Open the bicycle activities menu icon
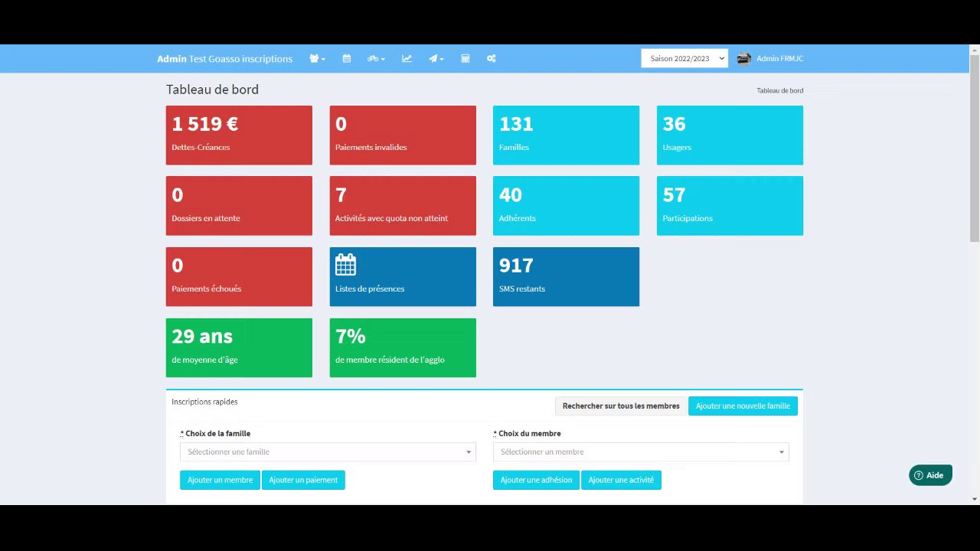 pyautogui.click(x=376, y=59)
